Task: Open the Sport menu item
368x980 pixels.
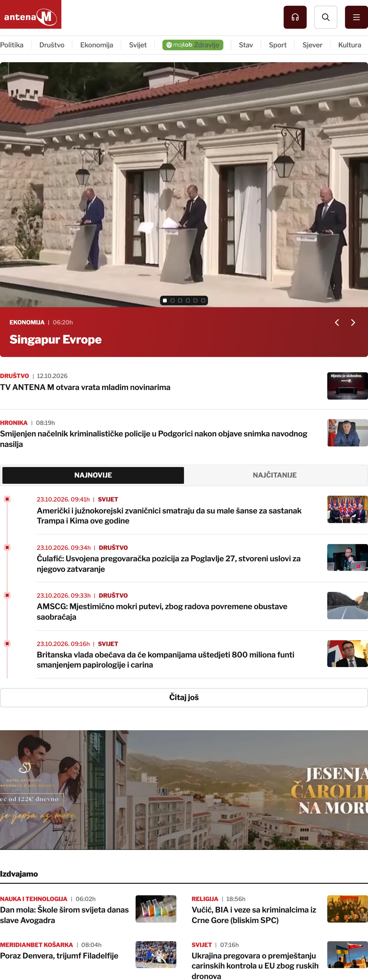Action: coord(278,45)
